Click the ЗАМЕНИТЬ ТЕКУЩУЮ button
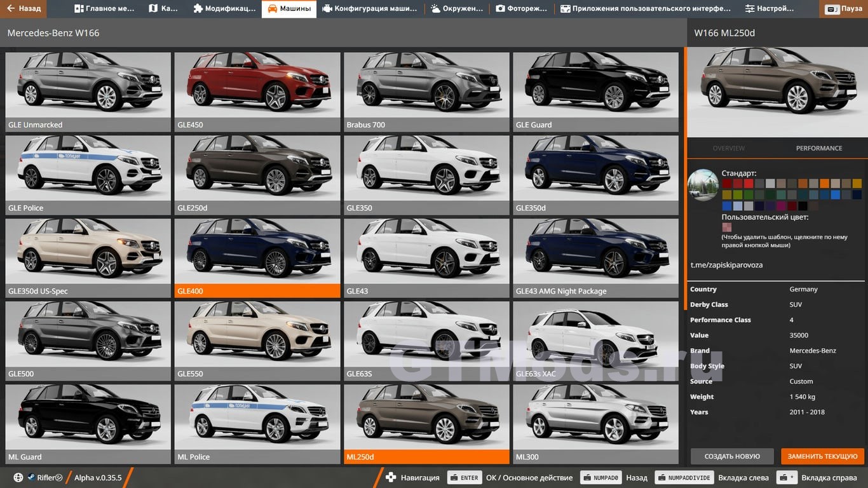Image resolution: width=868 pixels, height=488 pixels. click(x=822, y=456)
